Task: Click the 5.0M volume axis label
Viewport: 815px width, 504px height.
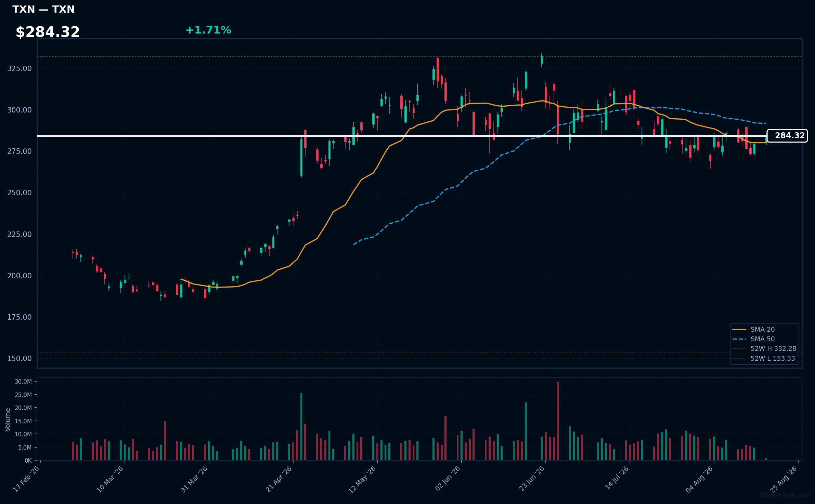Action: (25, 447)
